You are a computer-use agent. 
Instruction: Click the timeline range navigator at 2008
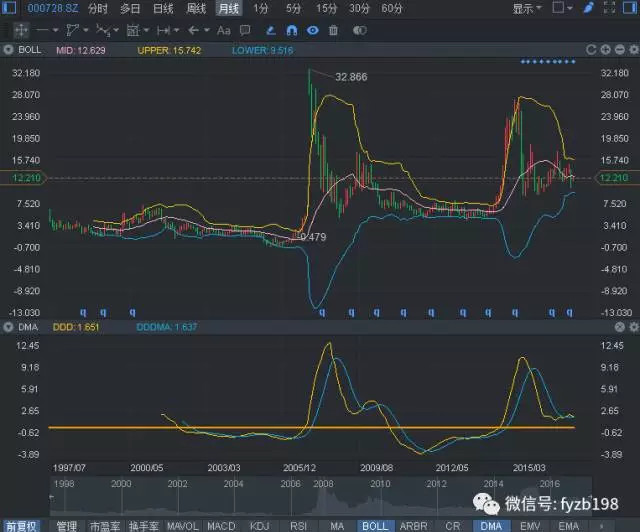pyautogui.click(x=323, y=484)
